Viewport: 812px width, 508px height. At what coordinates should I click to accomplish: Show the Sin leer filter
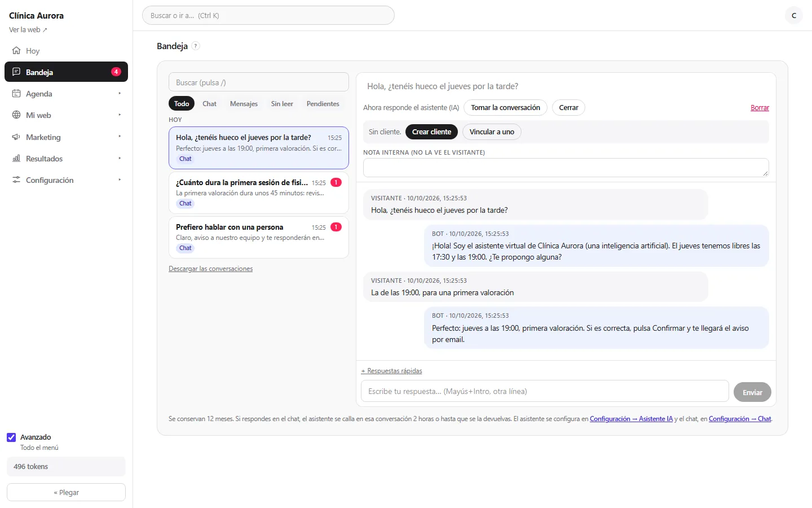tap(282, 104)
